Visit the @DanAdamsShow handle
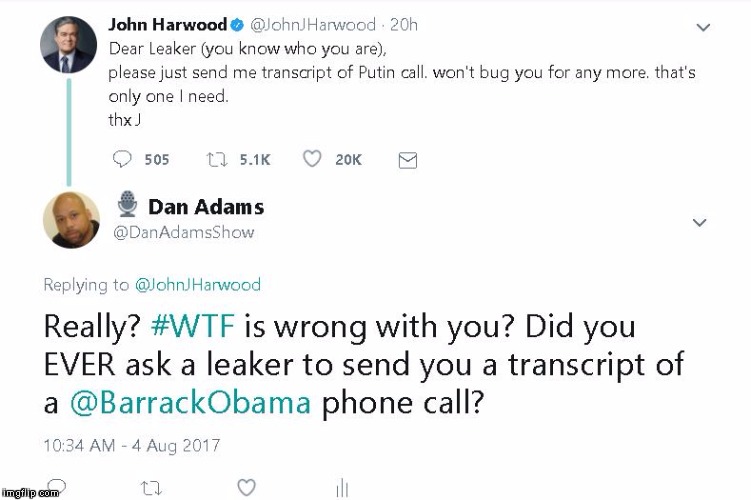 183,232
